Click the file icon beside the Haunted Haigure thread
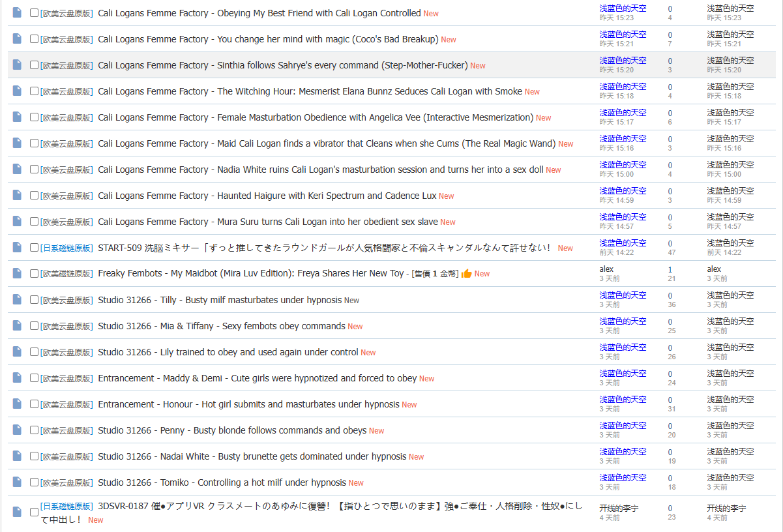The image size is (783, 532). pos(17,195)
